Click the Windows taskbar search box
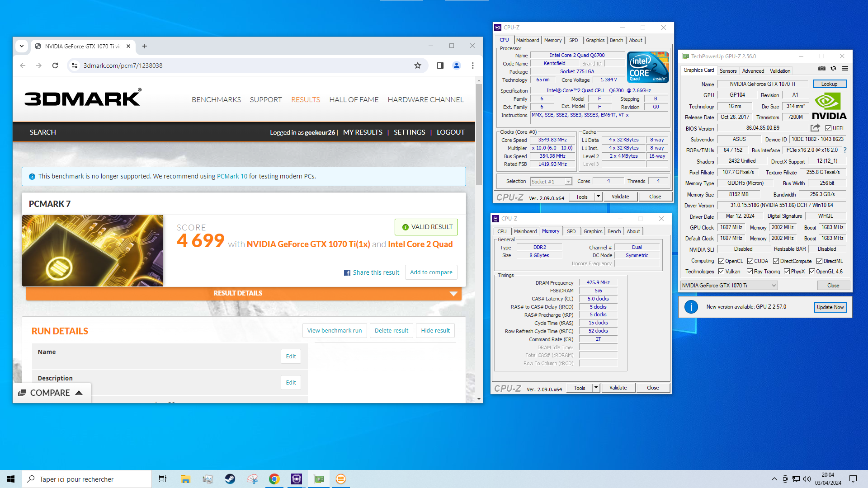868x488 pixels. pyautogui.click(x=87, y=479)
